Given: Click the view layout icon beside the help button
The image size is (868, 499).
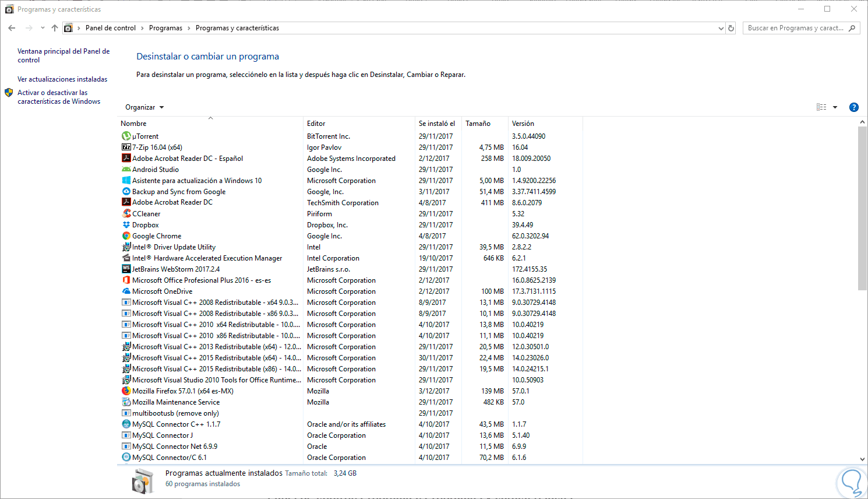Looking at the screenshot, I should tap(821, 107).
